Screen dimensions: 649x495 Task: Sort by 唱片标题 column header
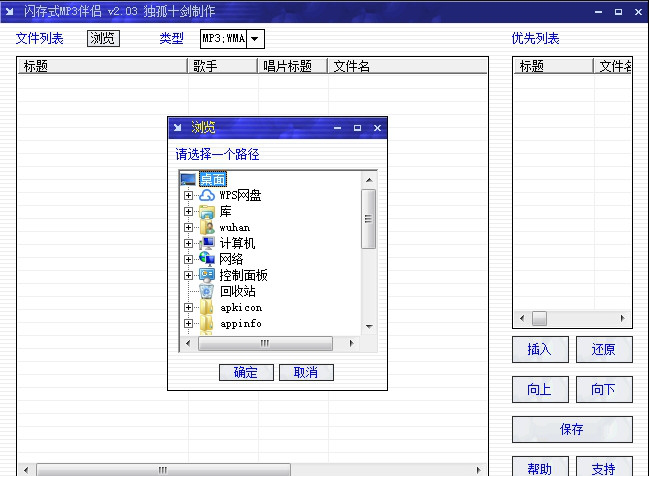(x=293, y=66)
